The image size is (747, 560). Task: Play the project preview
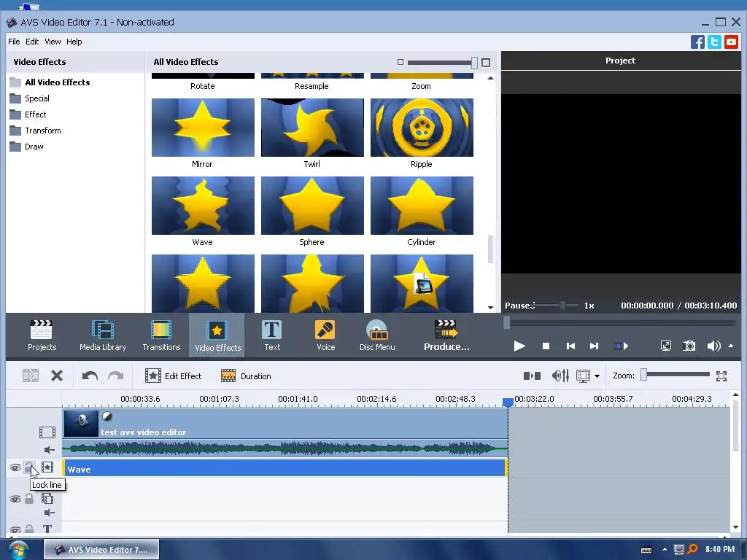519,346
